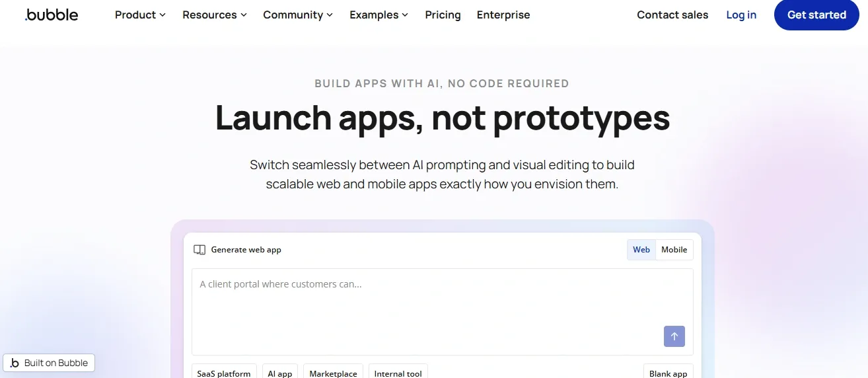The width and height of the screenshot is (868, 378).
Task: Click the Get started button
Action: click(816, 15)
